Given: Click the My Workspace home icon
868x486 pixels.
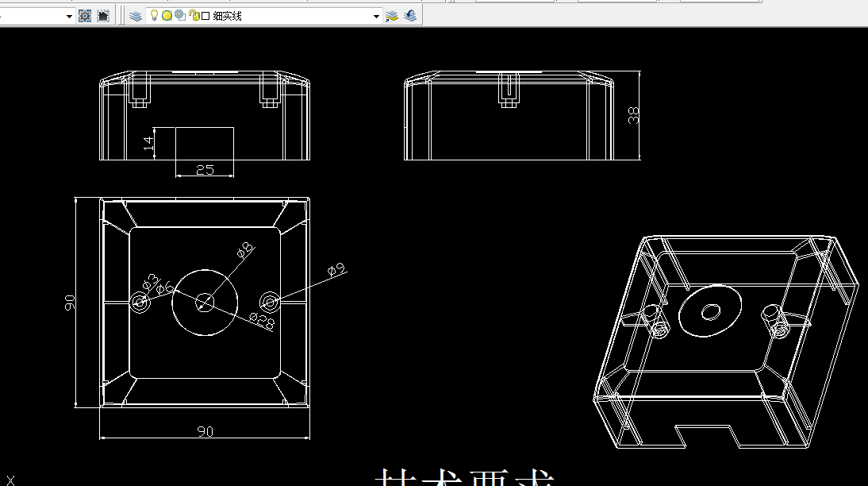Looking at the screenshot, I should tap(103, 16).
